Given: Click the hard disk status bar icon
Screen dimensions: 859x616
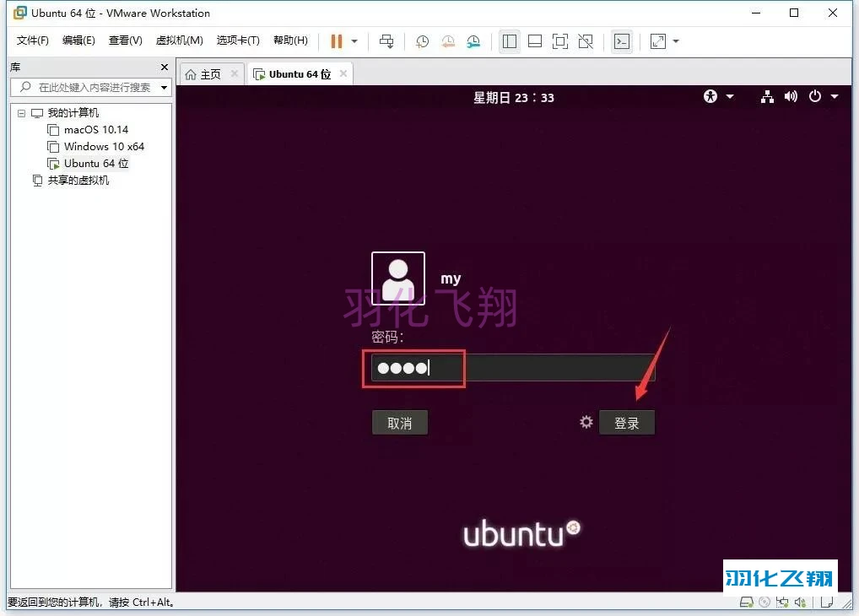Looking at the screenshot, I should (x=747, y=602).
